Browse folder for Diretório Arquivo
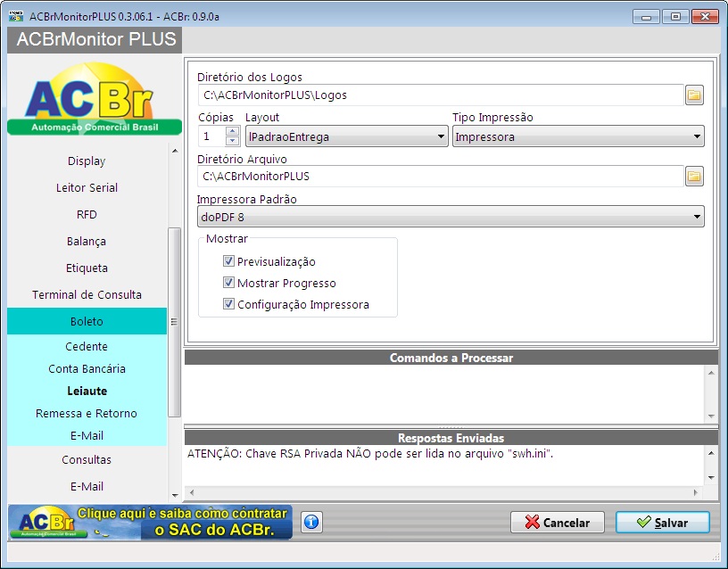728x569 pixels. 694,177
